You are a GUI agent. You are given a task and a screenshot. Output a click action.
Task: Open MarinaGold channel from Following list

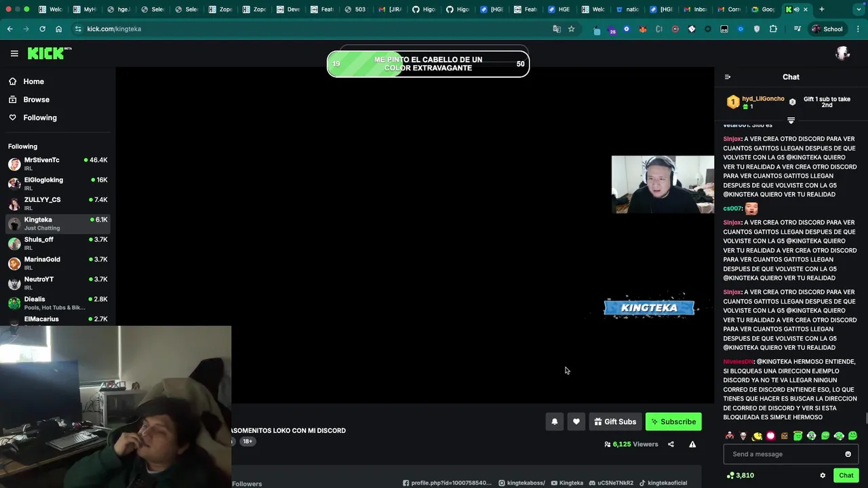click(x=58, y=263)
